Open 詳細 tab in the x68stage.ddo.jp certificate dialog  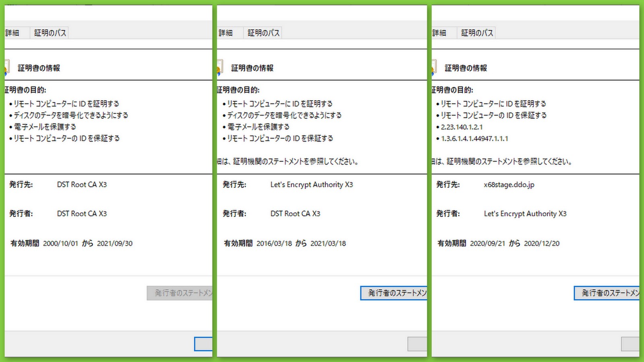pyautogui.click(x=440, y=33)
